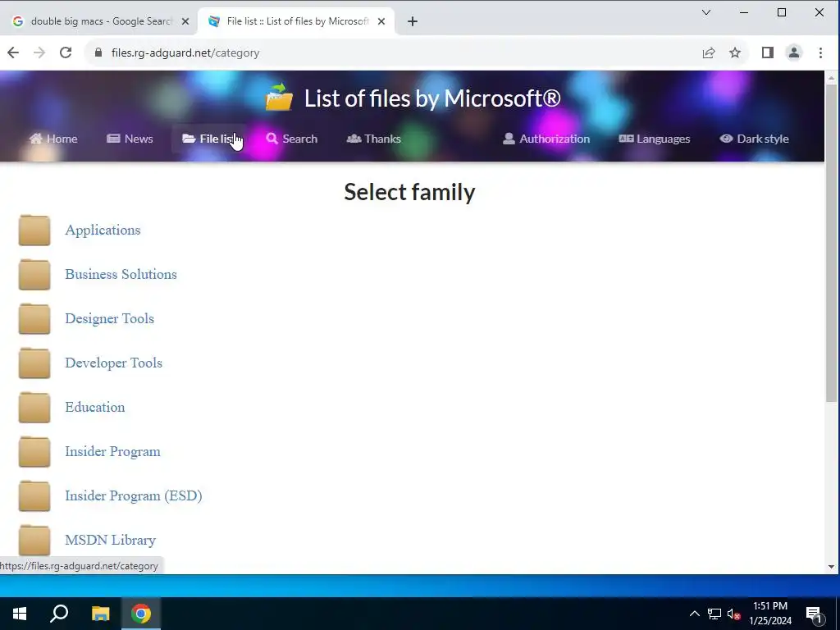Open the notification center icon
840x630 pixels.
tap(815, 614)
